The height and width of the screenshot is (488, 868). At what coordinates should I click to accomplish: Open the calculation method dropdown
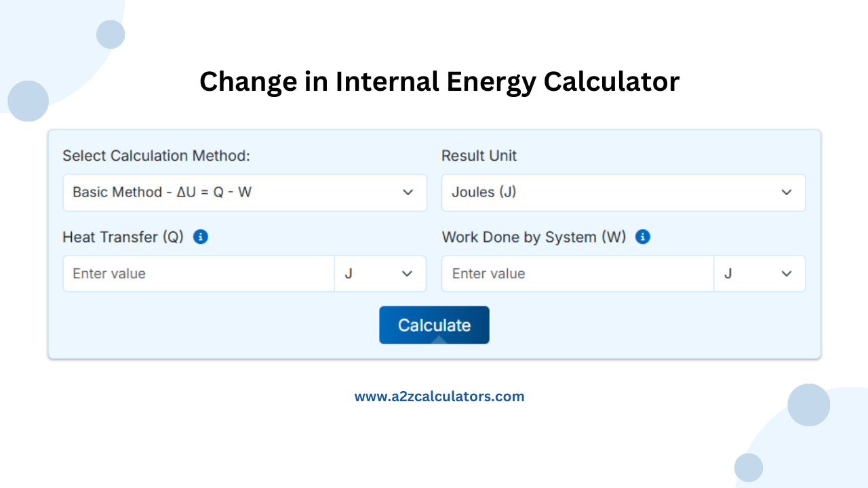pyautogui.click(x=245, y=192)
